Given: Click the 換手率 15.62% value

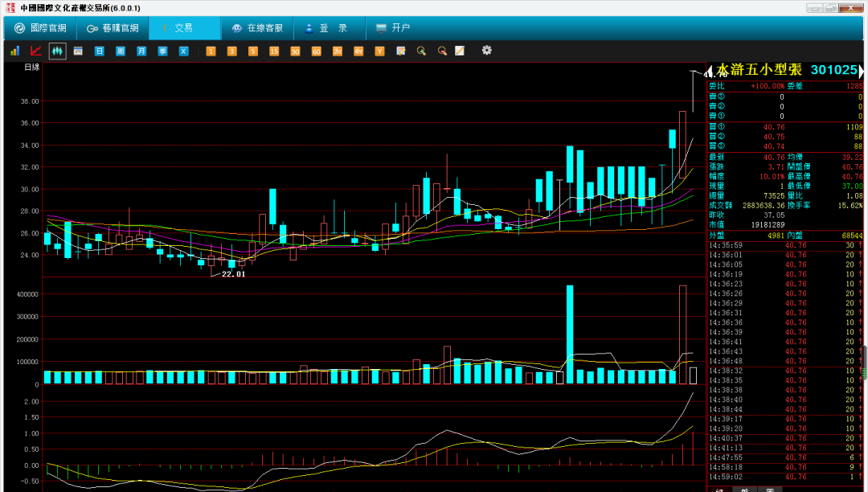Looking at the screenshot, I should tap(851, 205).
